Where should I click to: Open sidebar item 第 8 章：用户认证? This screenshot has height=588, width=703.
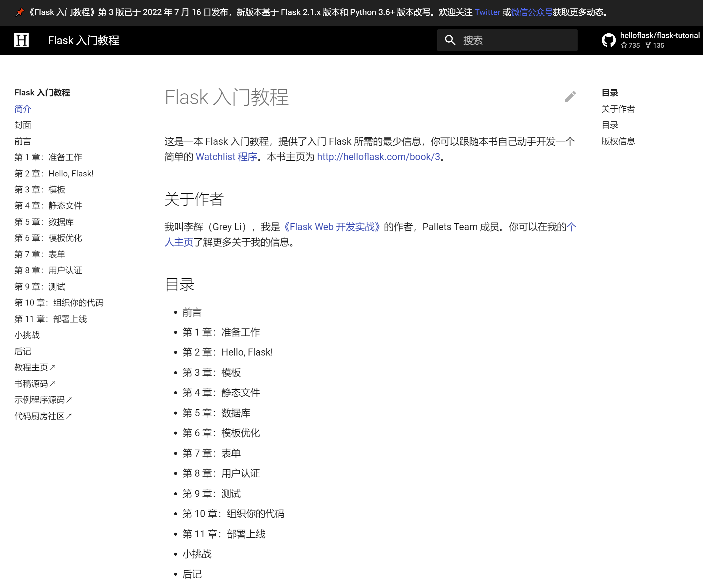point(48,270)
